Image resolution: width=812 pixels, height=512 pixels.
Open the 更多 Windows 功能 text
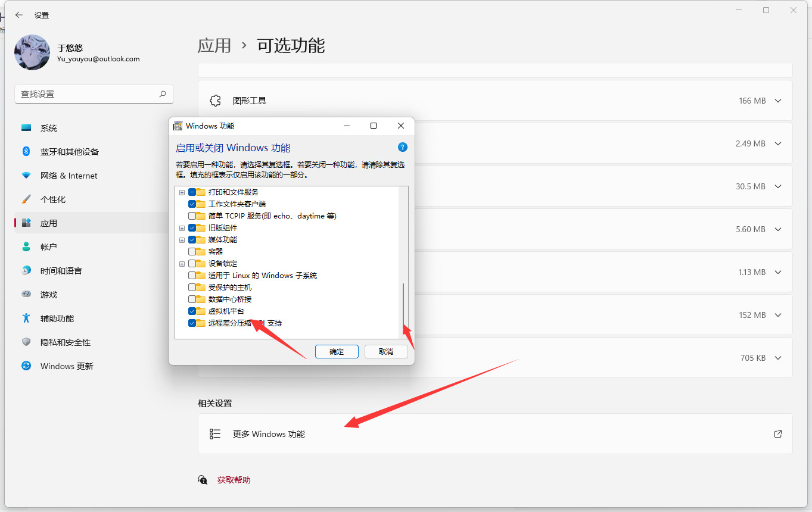coord(269,434)
